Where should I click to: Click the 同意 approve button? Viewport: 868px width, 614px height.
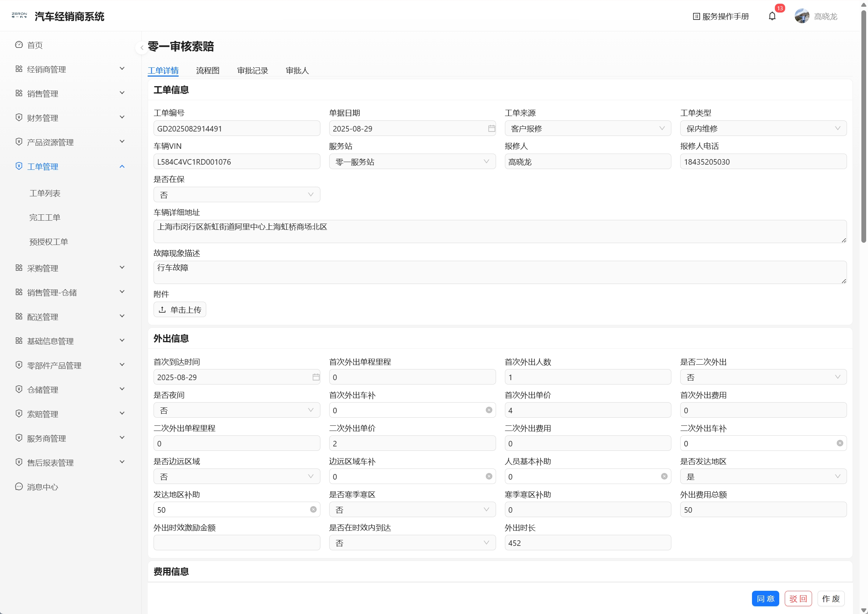click(765, 599)
